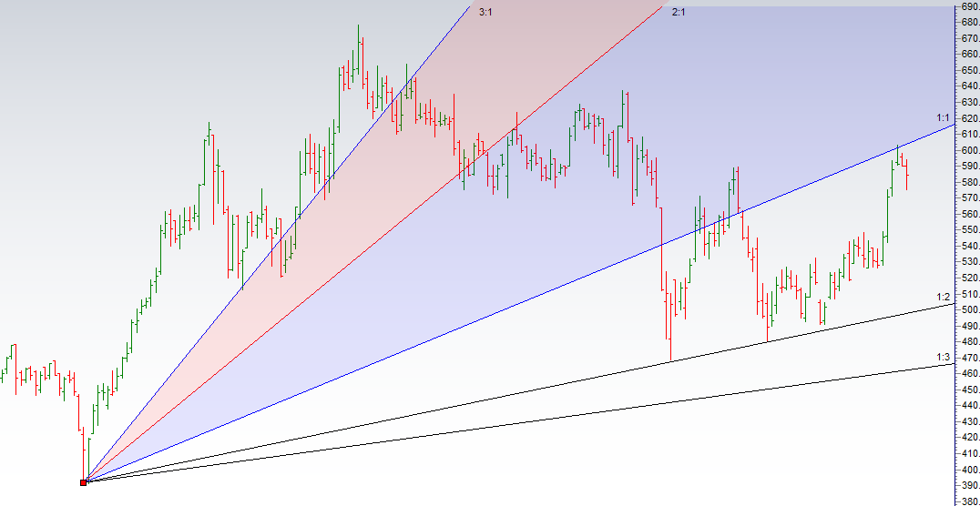Click the 1:2 fan line label

943,297
